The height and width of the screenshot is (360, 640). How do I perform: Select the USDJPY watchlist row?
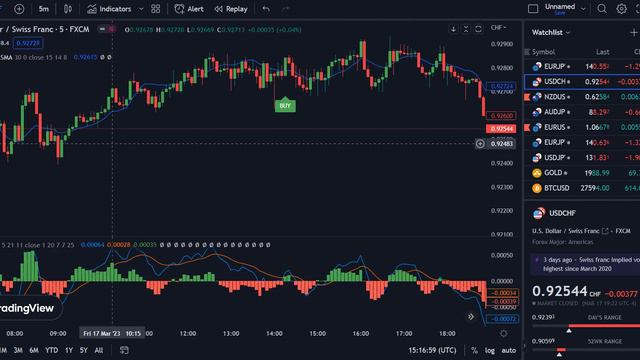582,158
